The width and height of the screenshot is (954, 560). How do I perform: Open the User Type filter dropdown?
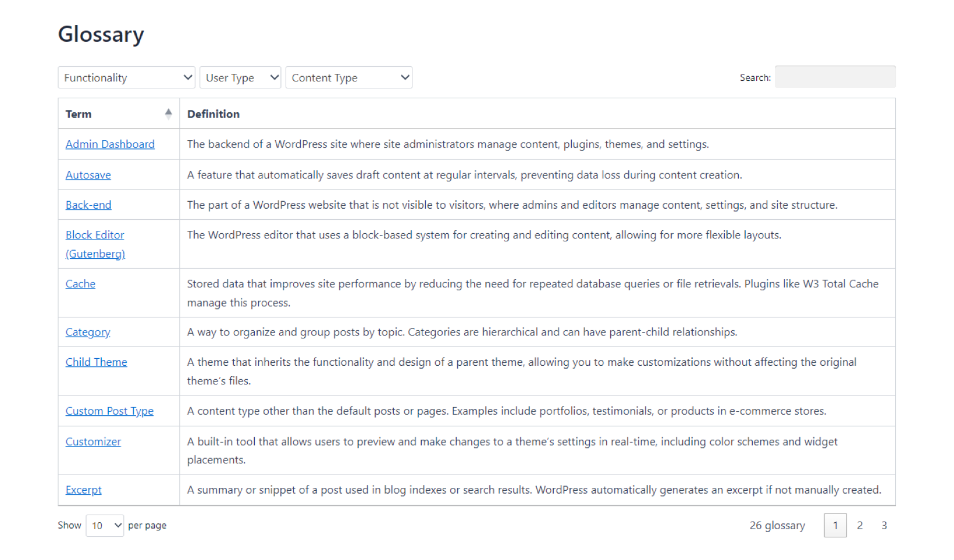coord(240,77)
